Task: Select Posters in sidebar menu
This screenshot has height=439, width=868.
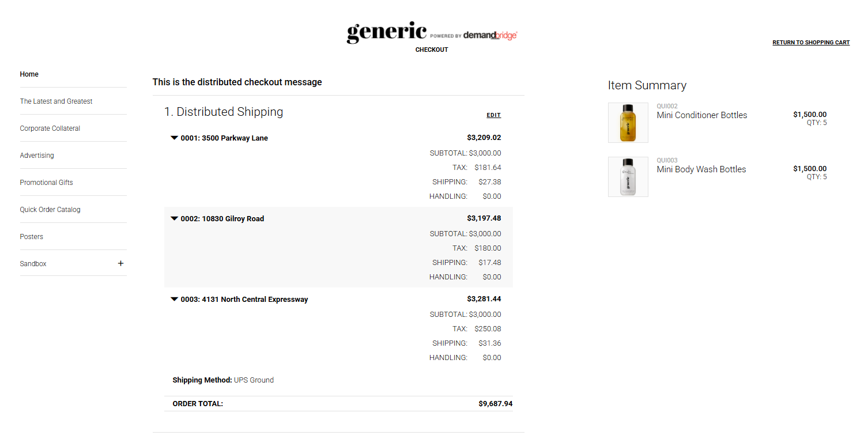Action: point(32,237)
